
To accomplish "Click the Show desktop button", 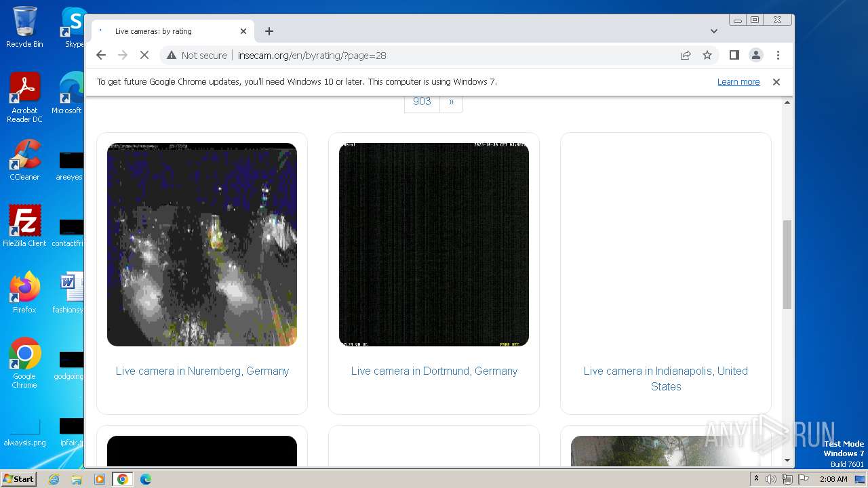I will [x=861, y=479].
